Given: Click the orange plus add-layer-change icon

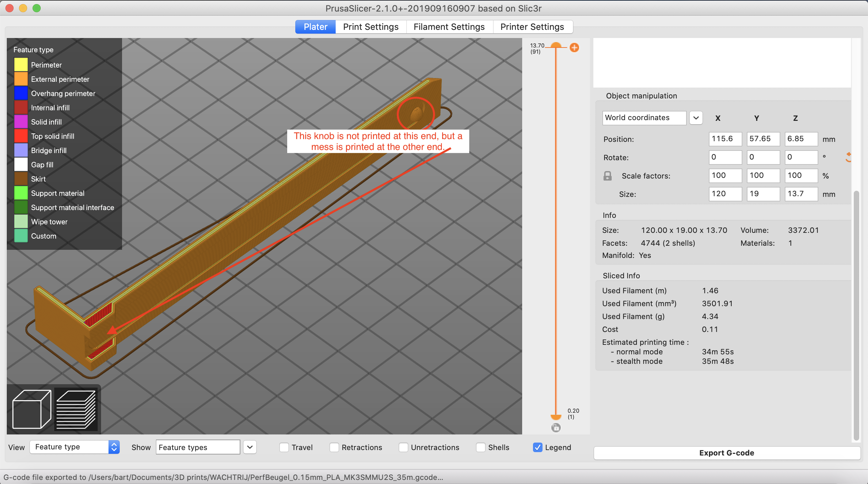Looking at the screenshot, I should click(x=574, y=48).
